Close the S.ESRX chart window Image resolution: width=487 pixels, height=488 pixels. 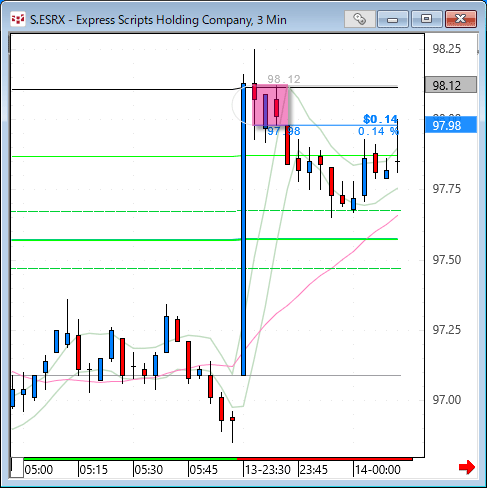[x=461, y=19]
